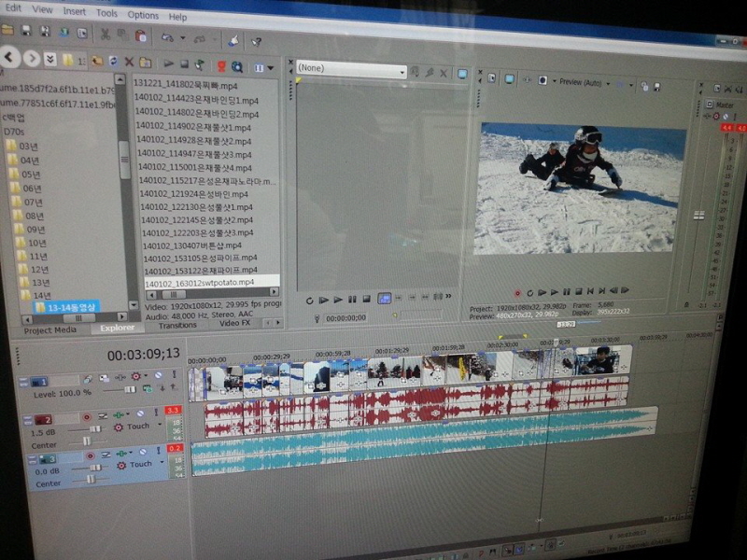Click the Preview Record button
Screen dimensions: 747x560
pos(517,293)
